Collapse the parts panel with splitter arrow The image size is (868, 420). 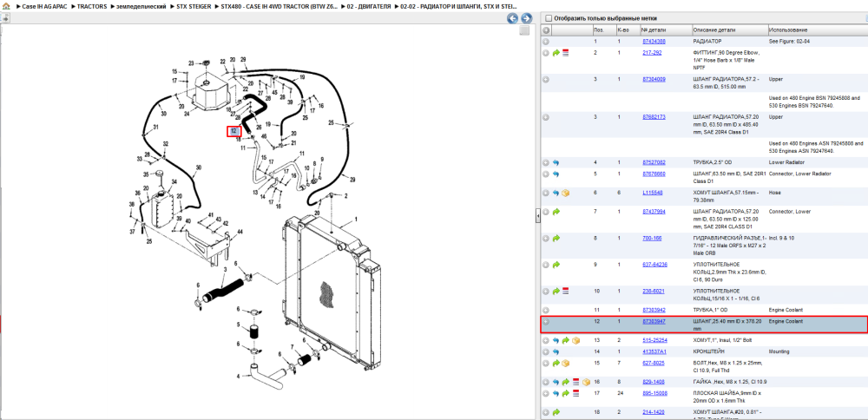pos(537,217)
